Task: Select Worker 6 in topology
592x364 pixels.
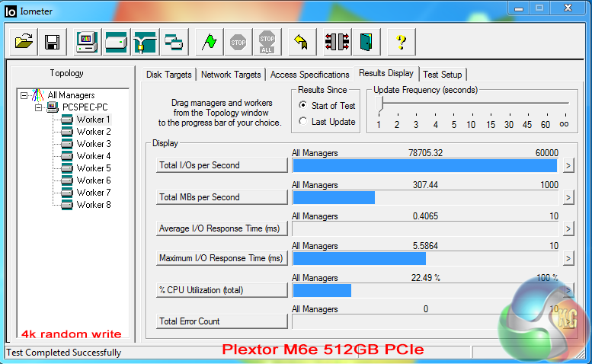Action: click(94, 180)
